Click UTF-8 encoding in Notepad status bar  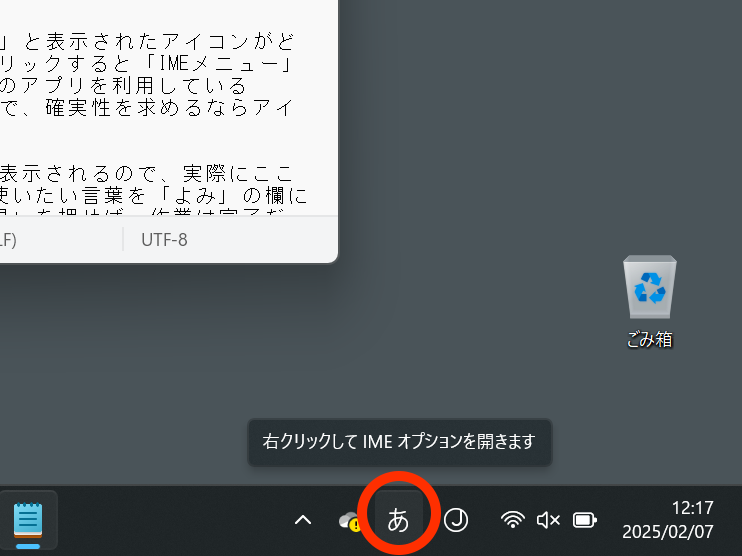pos(164,240)
